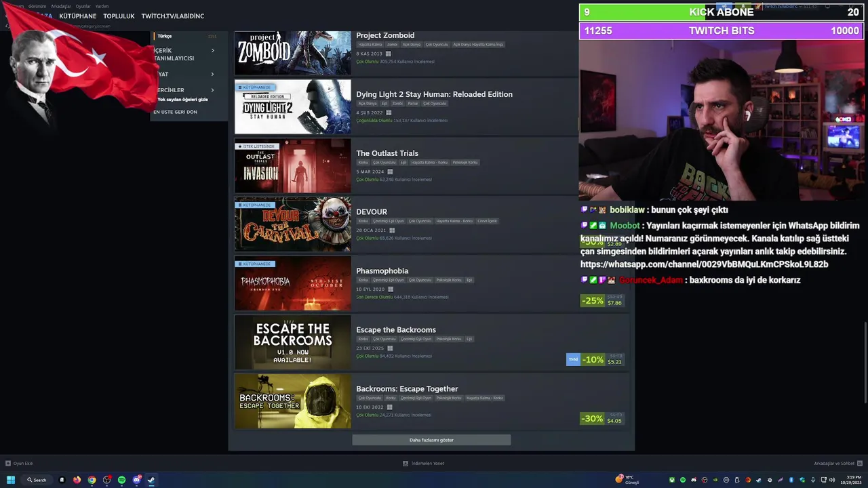
Task: Click the -10% discount price for Escape the Backrooms
Action: point(602,359)
